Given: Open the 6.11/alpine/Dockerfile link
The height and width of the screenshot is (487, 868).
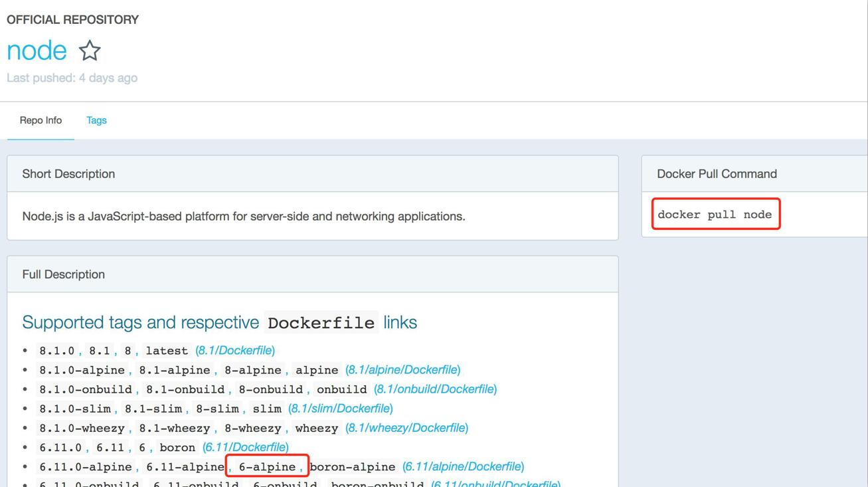Looking at the screenshot, I should click(463, 466).
